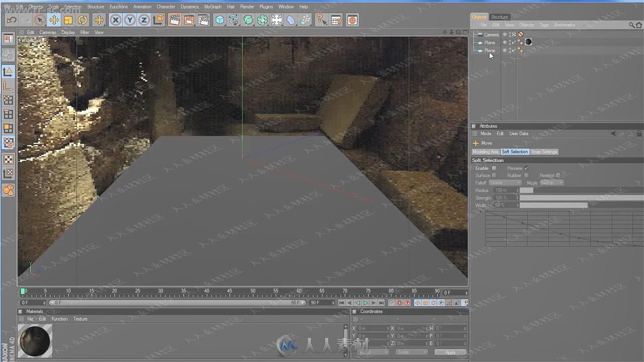Screen dimensions: 644x362
Task: Toggle the X axis lock
Action: 116,20
